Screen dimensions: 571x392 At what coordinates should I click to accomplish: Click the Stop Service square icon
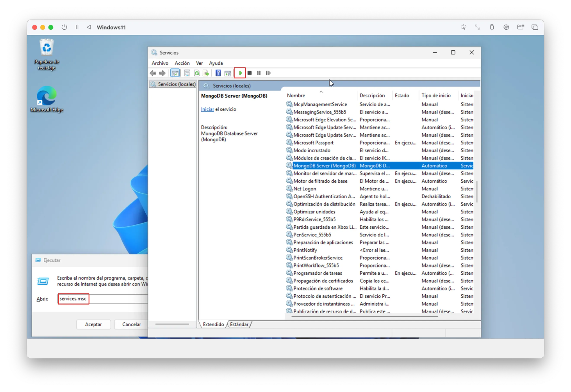(x=250, y=73)
